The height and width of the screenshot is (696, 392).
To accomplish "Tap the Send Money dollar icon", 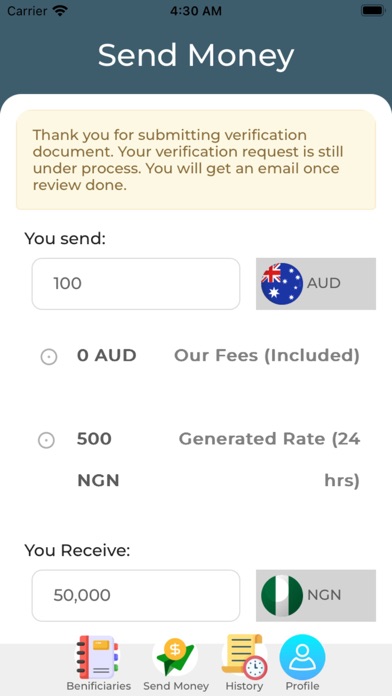I will [175, 657].
